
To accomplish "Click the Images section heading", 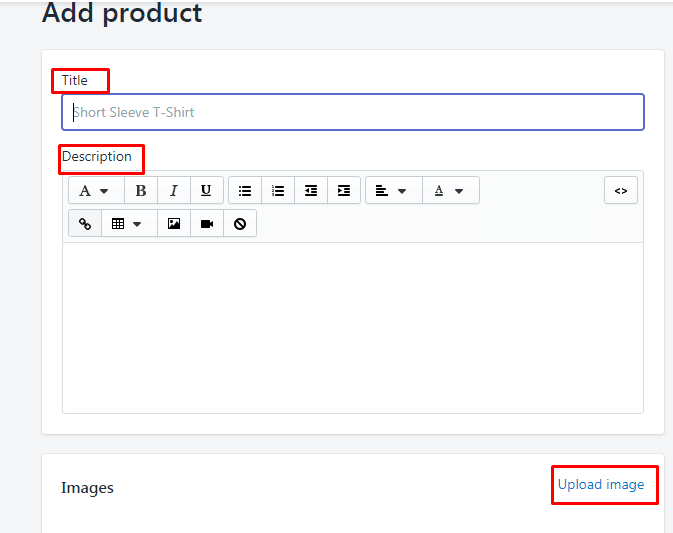I will point(88,488).
